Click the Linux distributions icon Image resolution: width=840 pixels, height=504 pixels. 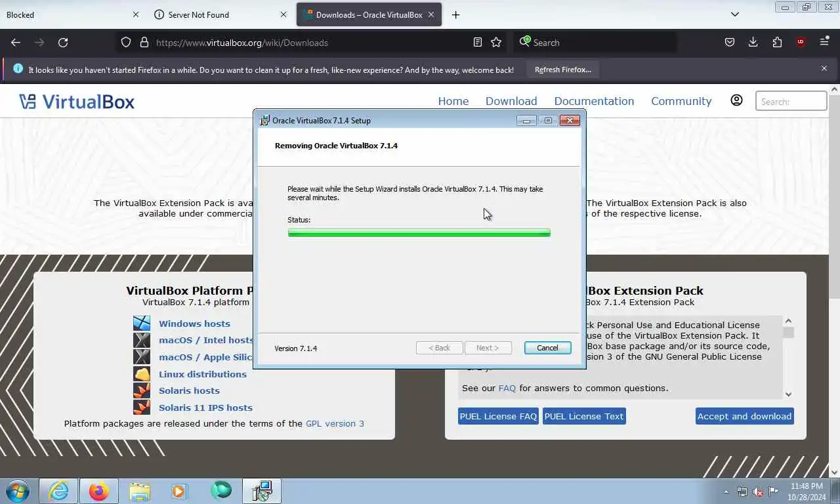point(142,374)
